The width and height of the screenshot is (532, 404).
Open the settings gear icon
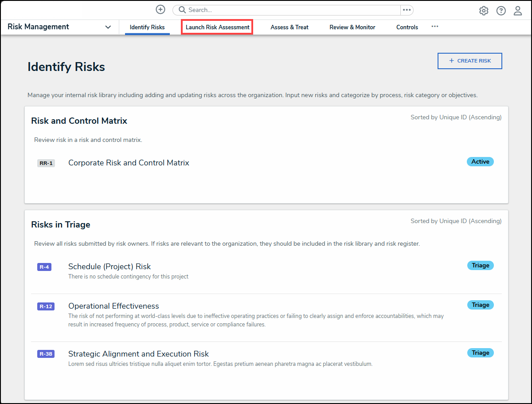click(x=484, y=10)
